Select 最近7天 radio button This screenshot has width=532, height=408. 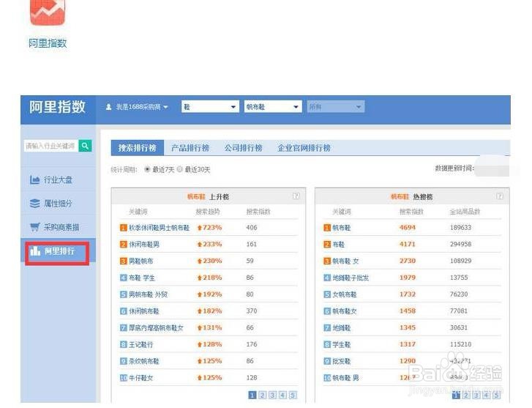pyautogui.click(x=147, y=168)
